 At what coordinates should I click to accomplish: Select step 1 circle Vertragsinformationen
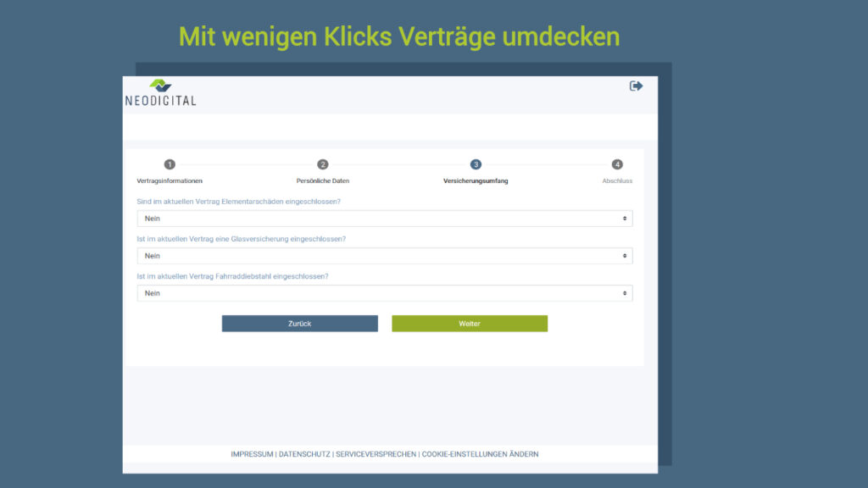(170, 164)
